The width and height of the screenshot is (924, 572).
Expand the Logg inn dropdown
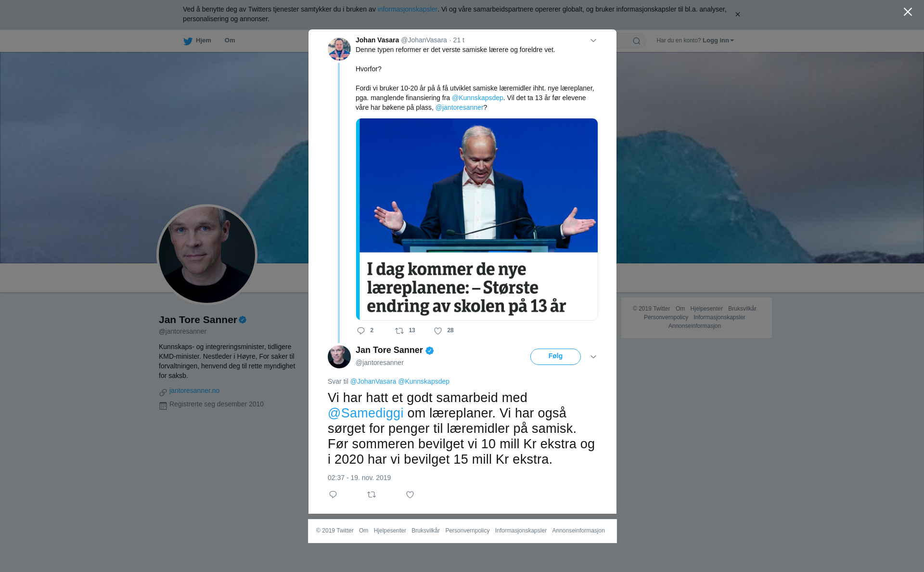(x=718, y=40)
